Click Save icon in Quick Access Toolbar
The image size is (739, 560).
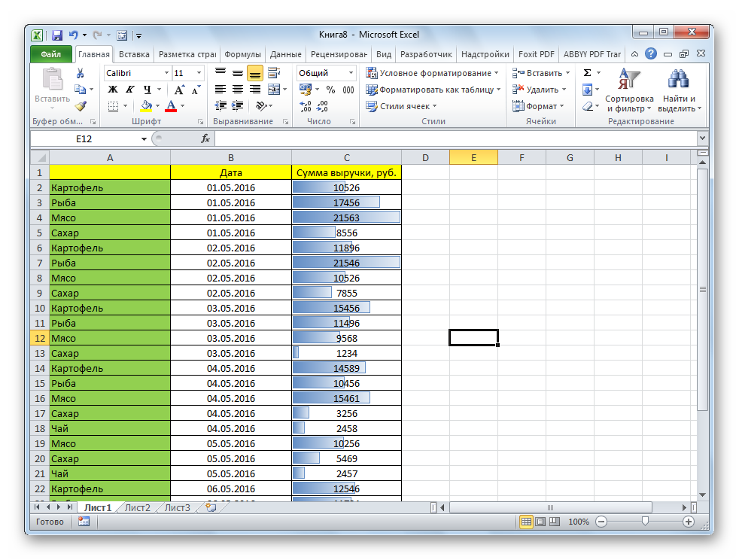[56, 35]
